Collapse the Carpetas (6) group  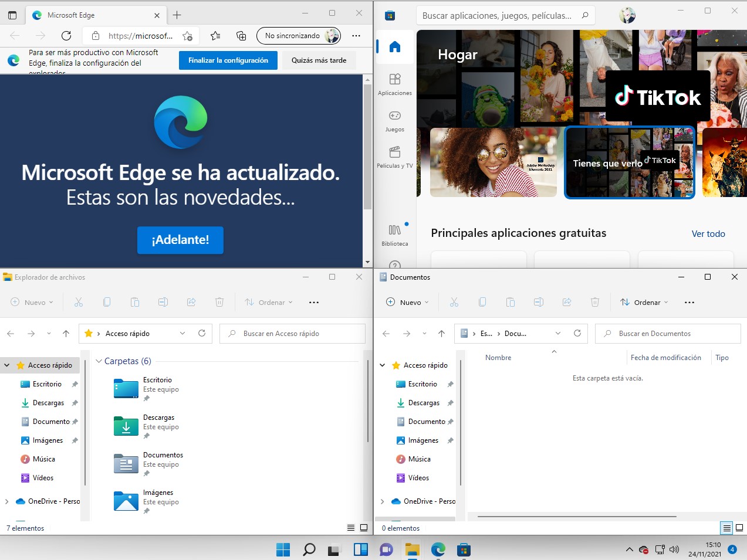pos(99,361)
